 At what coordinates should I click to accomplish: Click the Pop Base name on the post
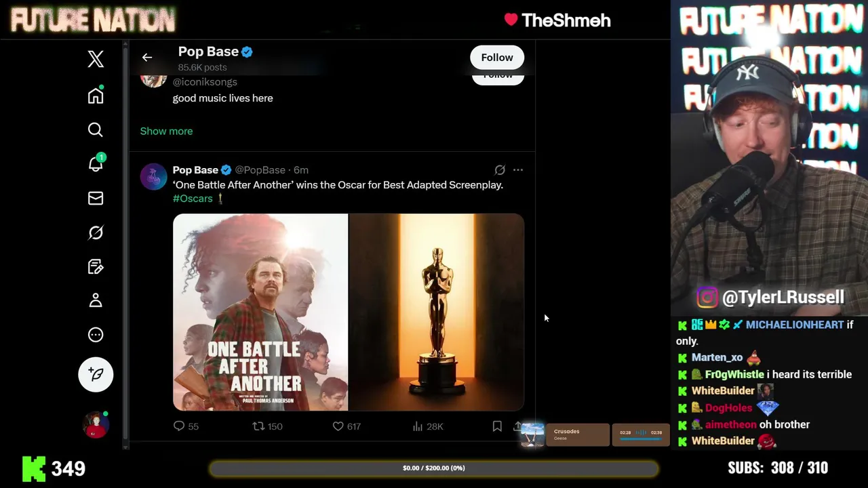pos(195,170)
